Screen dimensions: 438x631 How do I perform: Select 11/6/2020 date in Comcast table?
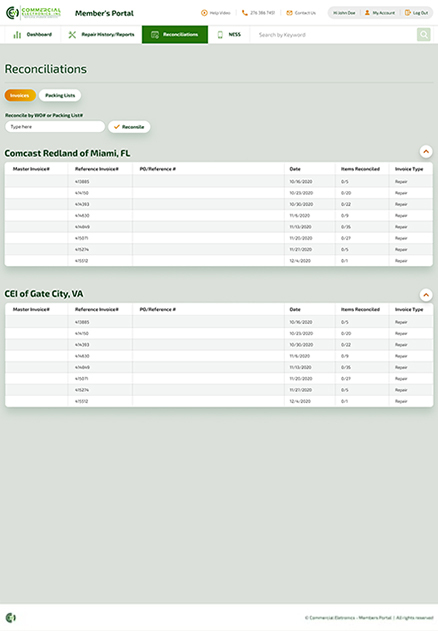pos(300,216)
